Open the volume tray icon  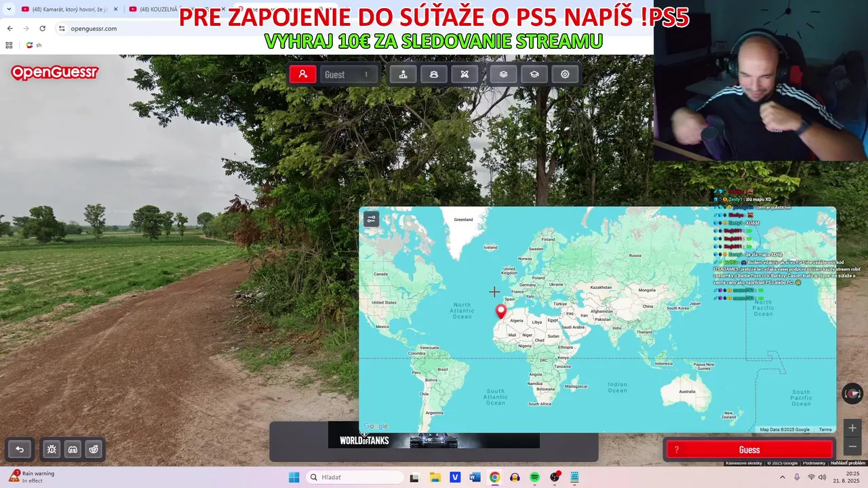[x=823, y=477]
